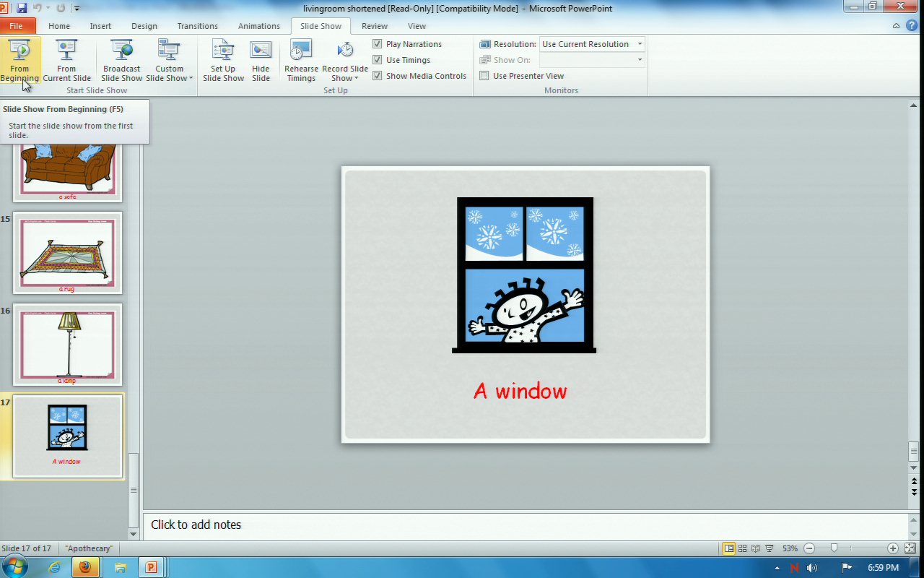Toggle the Use Timings checkbox

[378, 60]
